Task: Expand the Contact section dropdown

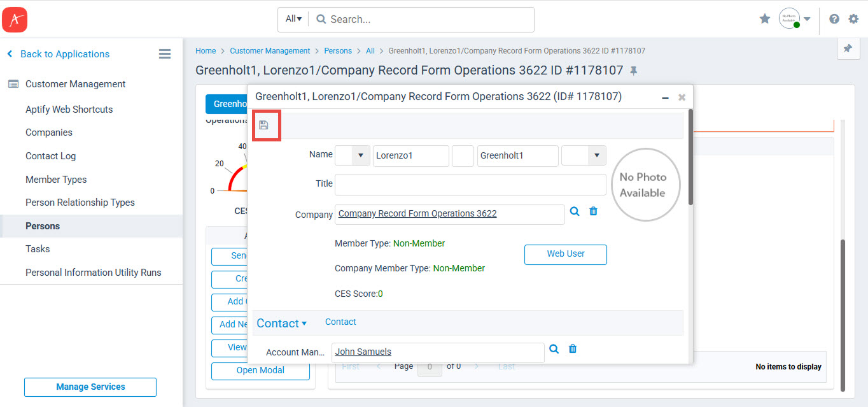Action: 281,324
